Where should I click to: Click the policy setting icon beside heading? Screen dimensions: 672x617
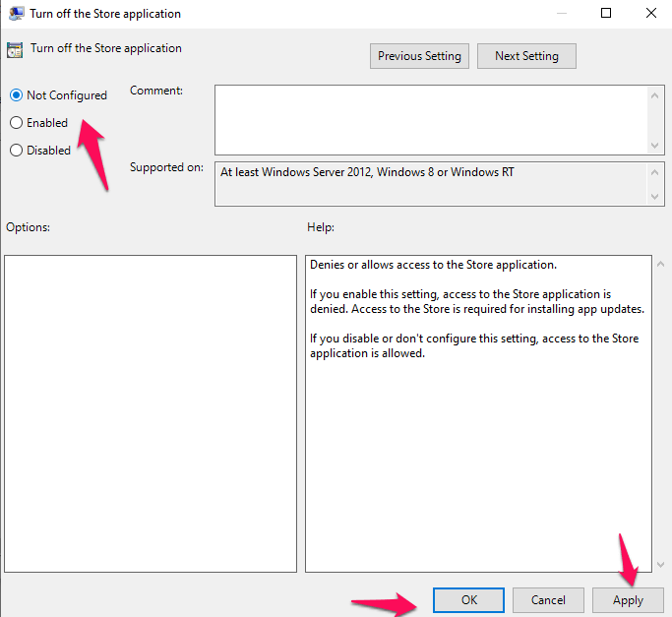[15, 50]
